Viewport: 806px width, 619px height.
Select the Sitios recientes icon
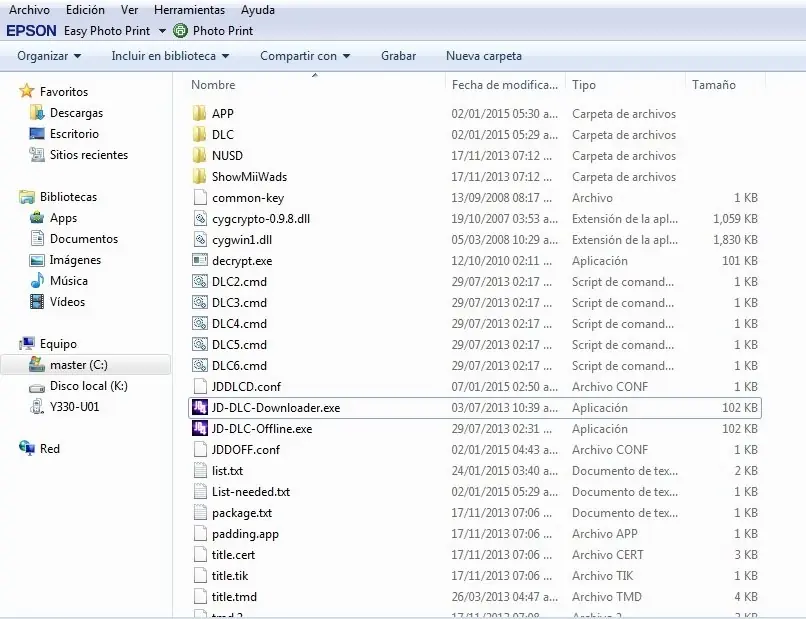pyautogui.click(x=37, y=155)
